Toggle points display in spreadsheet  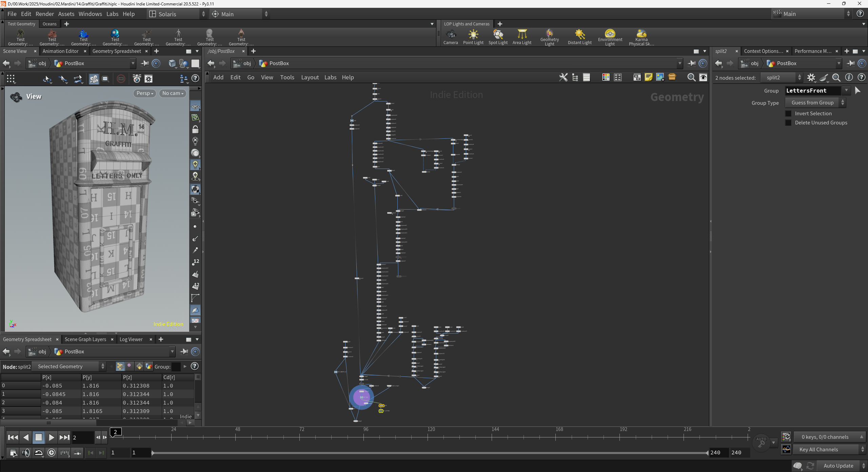120,366
